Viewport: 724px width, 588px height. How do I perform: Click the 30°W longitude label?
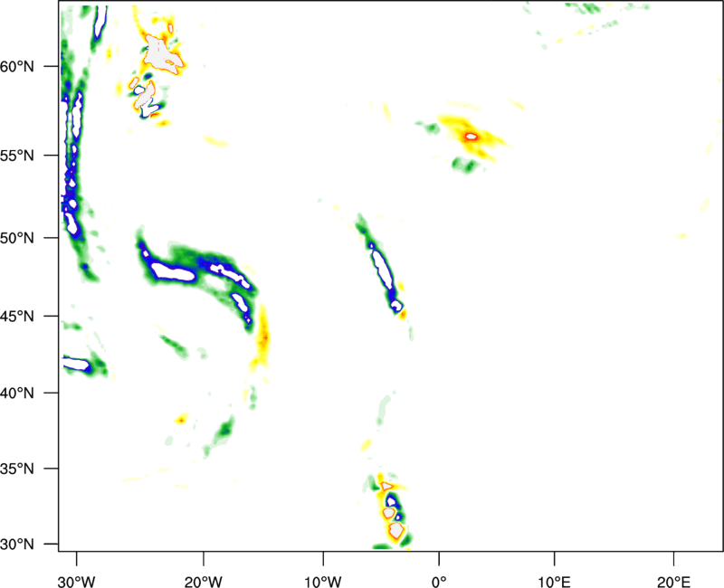[77, 582]
